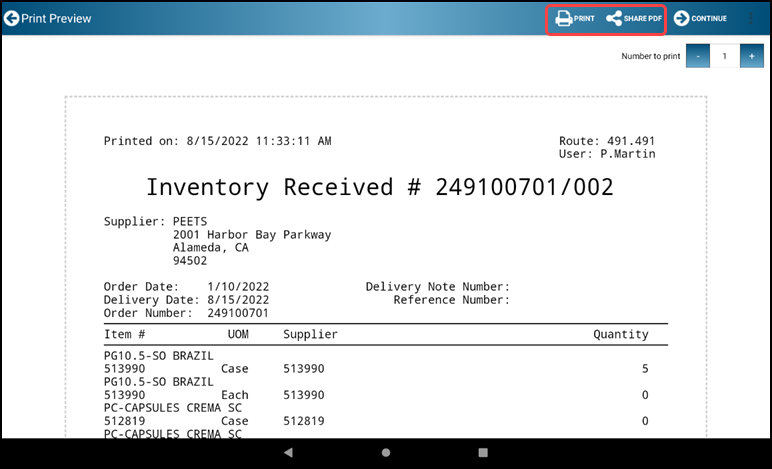Click the Alameda, CA line
The width and height of the screenshot is (772, 469).
pyautogui.click(x=211, y=248)
